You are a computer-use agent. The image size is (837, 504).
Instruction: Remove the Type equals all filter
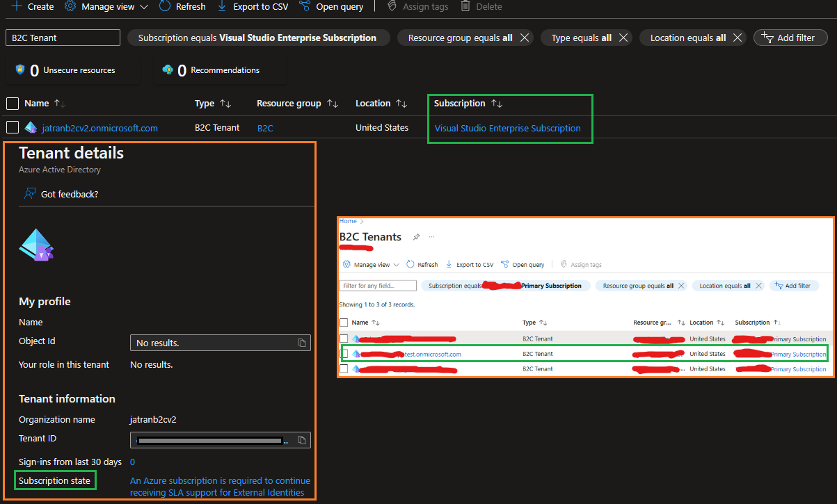(x=623, y=38)
